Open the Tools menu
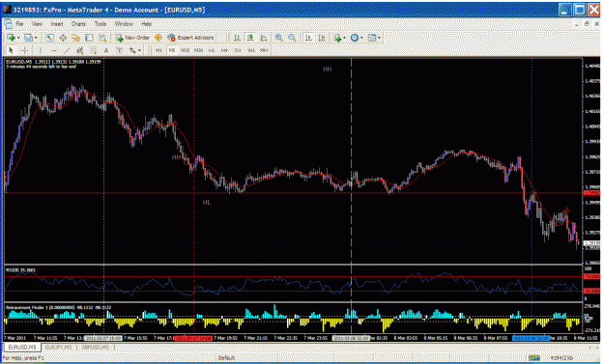This screenshot has width=604, height=364. (x=101, y=24)
